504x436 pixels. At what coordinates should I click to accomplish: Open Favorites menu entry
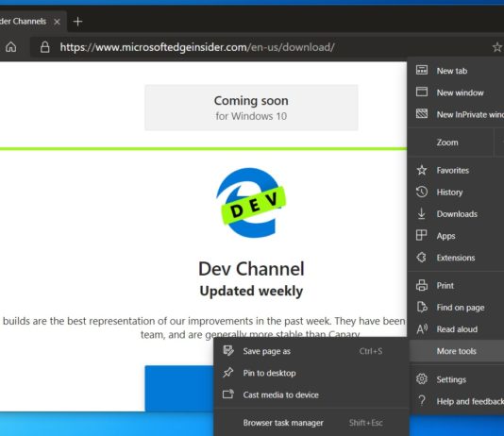point(456,170)
